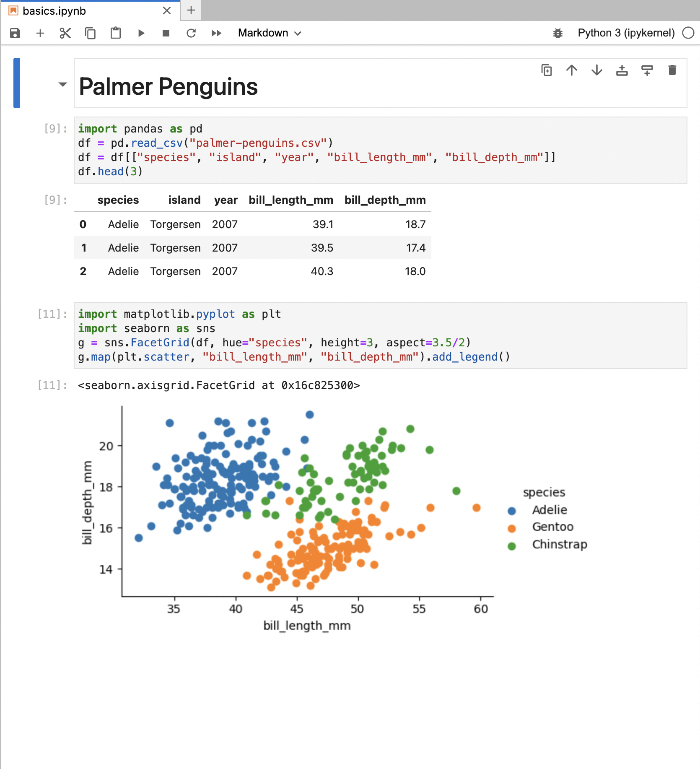Restart the kernel
Screen dimensions: 700x769
191,33
